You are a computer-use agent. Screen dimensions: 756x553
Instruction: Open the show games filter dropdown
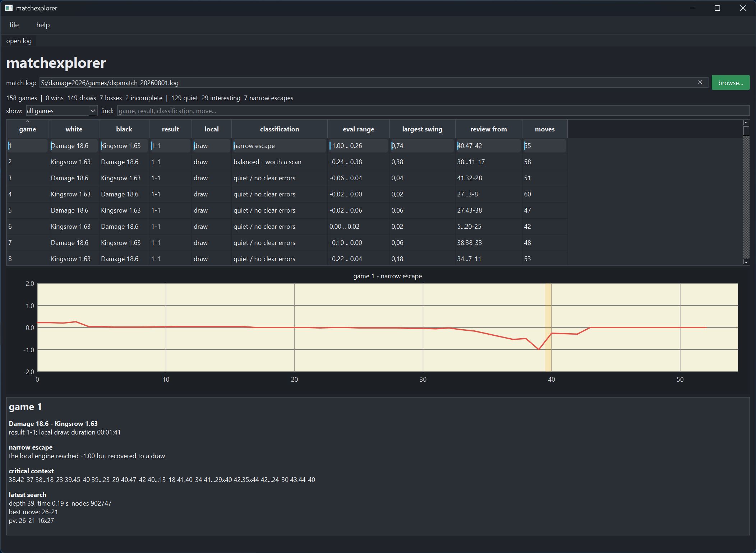click(x=61, y=111)
